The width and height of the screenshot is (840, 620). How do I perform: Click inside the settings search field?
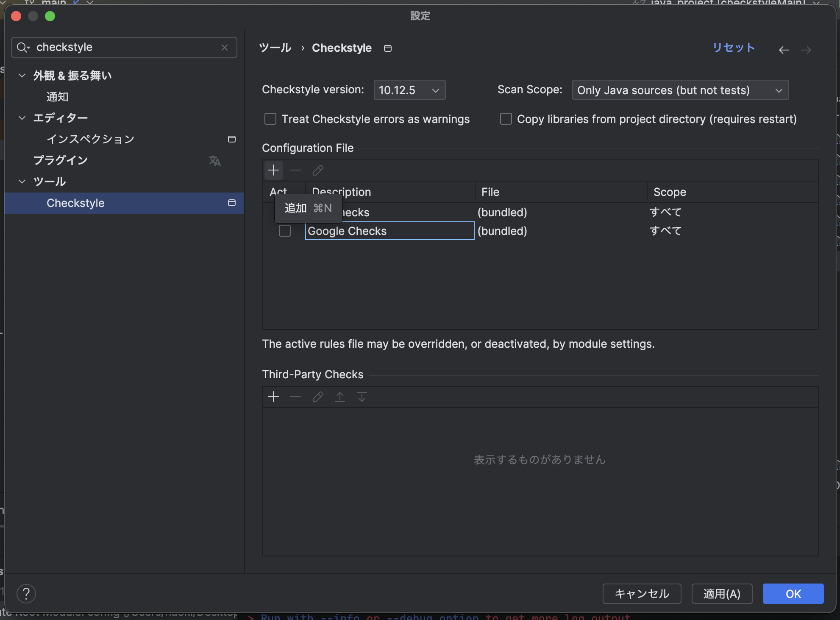[123, 47]
